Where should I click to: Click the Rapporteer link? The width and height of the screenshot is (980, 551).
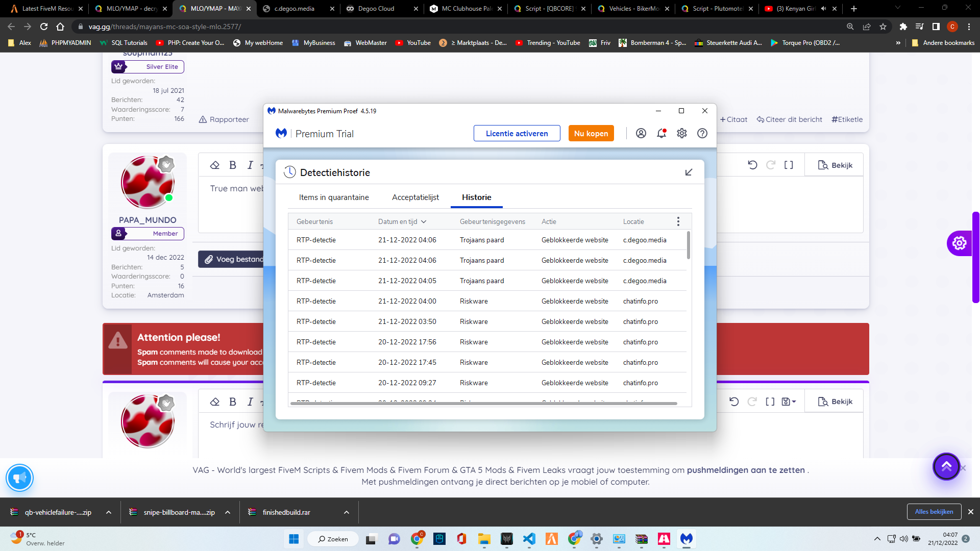point(224,119)
